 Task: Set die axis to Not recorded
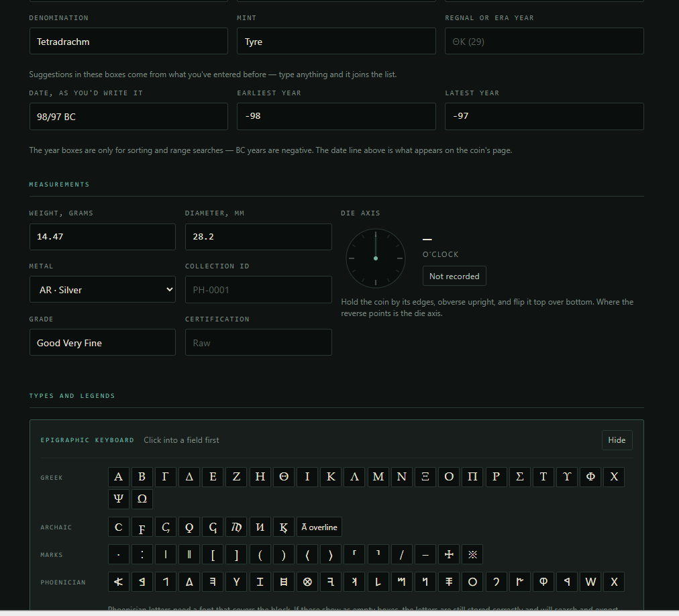454,276
